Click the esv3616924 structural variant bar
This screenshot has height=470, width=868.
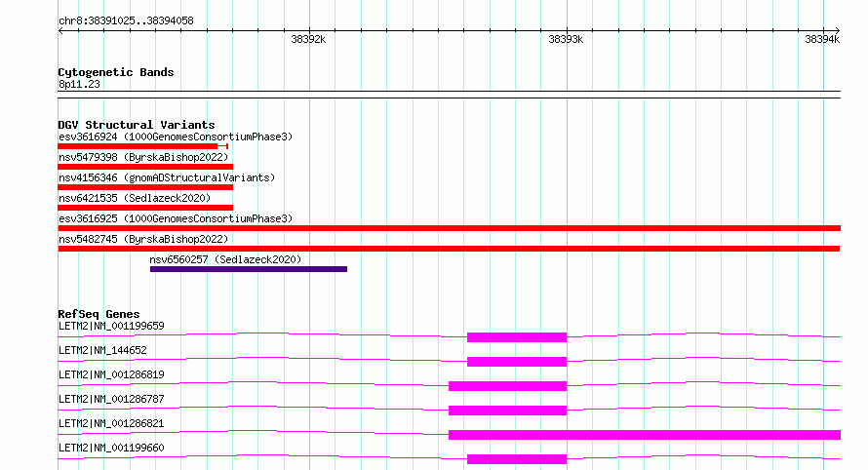click(x=142, y=146)
